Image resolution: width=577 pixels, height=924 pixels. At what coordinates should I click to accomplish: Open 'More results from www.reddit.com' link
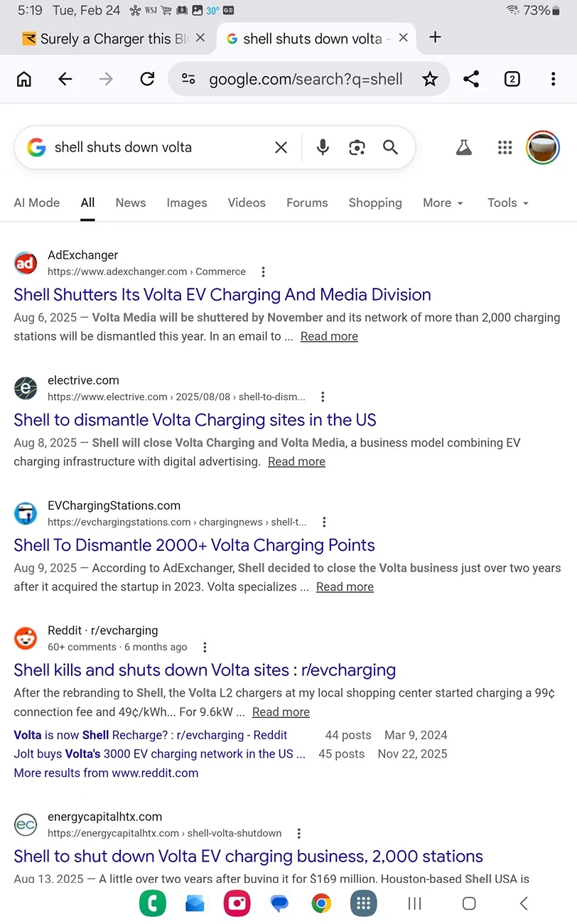tap(106, 773)
